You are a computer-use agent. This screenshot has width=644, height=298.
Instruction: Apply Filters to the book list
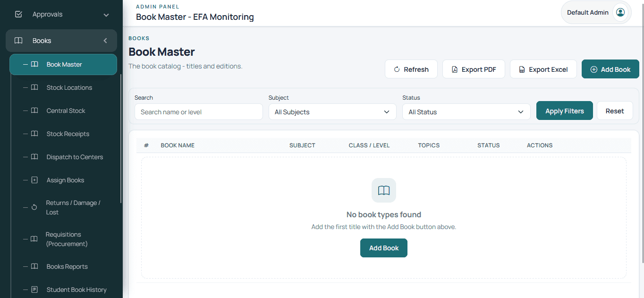pos(565,111)
